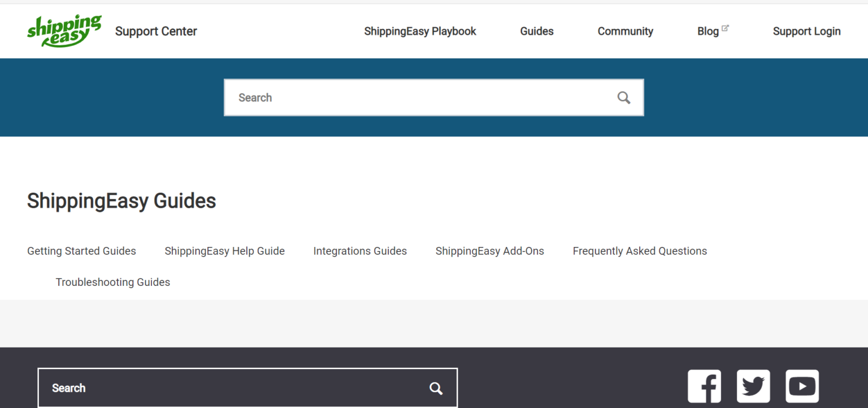Click the magnifying glass in the top search bar

[x=623, y=97]
